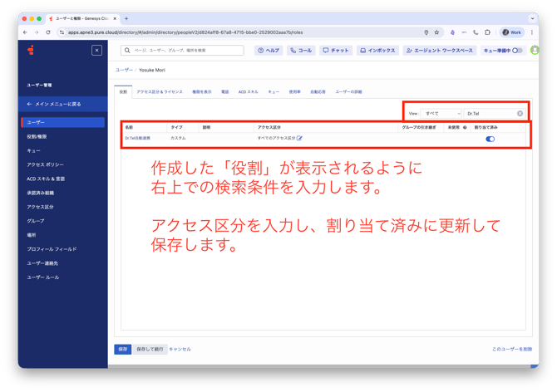Click the 未使用 info icon
This screenshot has height=392, width=557.
click(465, 127)
